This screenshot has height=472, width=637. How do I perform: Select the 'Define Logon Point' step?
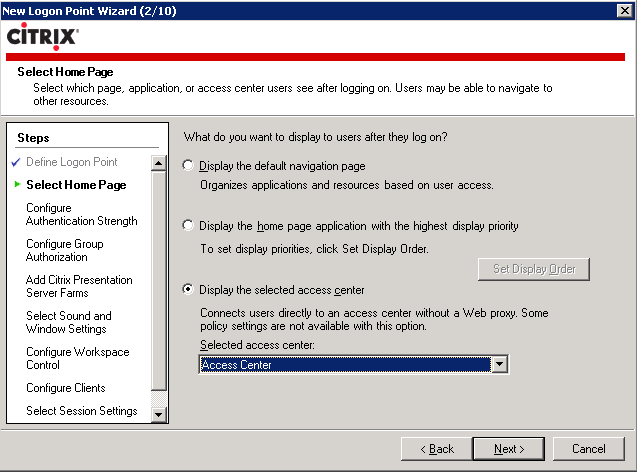tap(72, 162)
